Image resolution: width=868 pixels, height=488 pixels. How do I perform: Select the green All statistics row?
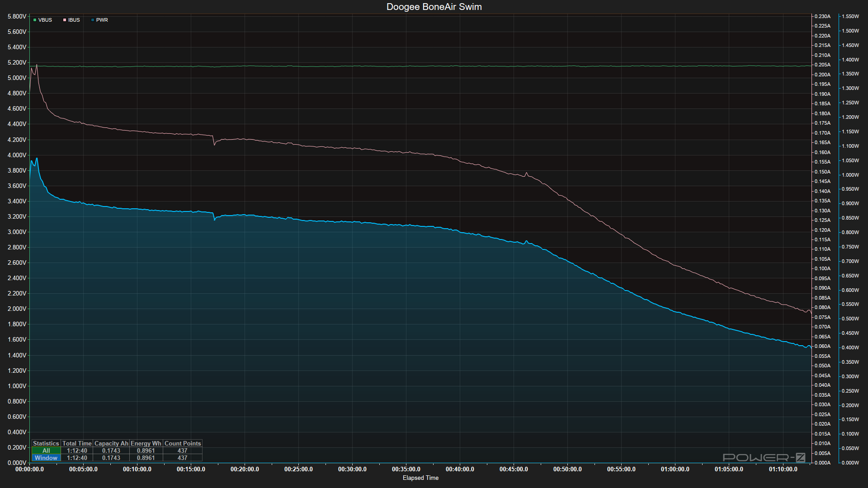(46, 450)
